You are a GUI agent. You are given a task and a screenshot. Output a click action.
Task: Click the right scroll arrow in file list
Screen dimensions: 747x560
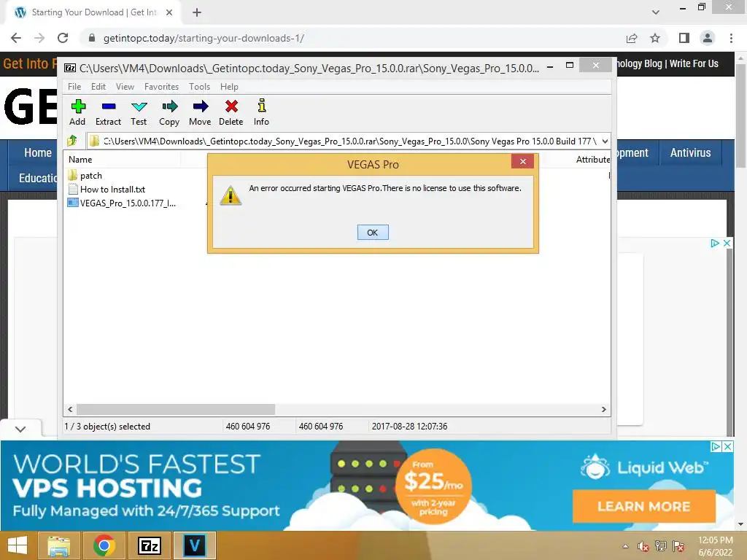click(x=603, y=410)
